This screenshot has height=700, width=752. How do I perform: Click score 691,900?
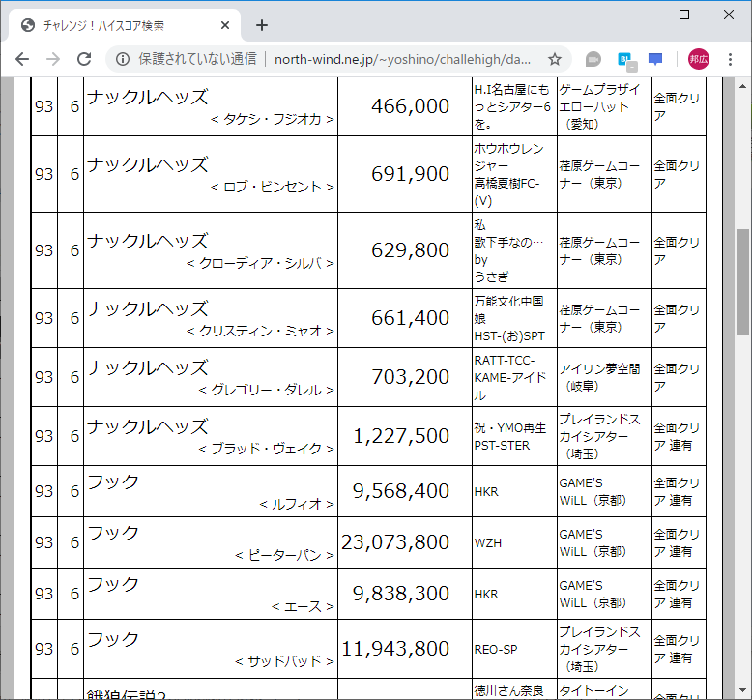[x=410, y=174]
